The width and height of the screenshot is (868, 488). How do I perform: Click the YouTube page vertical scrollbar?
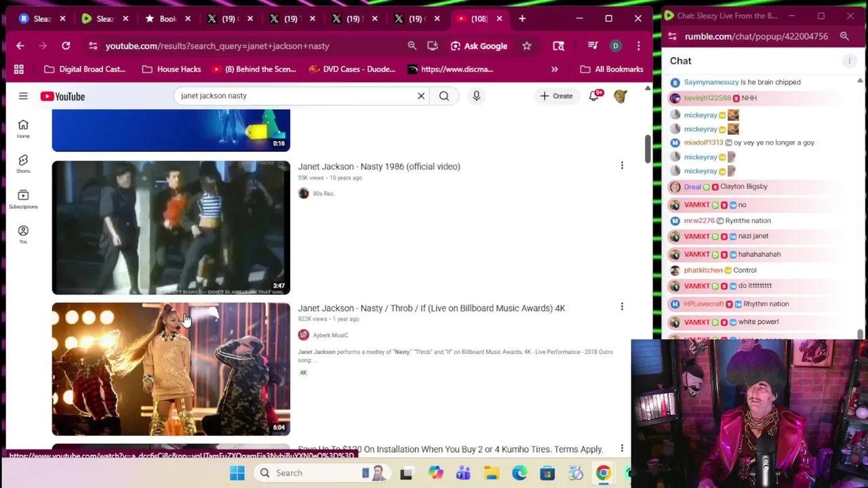(x=648, y=148)
